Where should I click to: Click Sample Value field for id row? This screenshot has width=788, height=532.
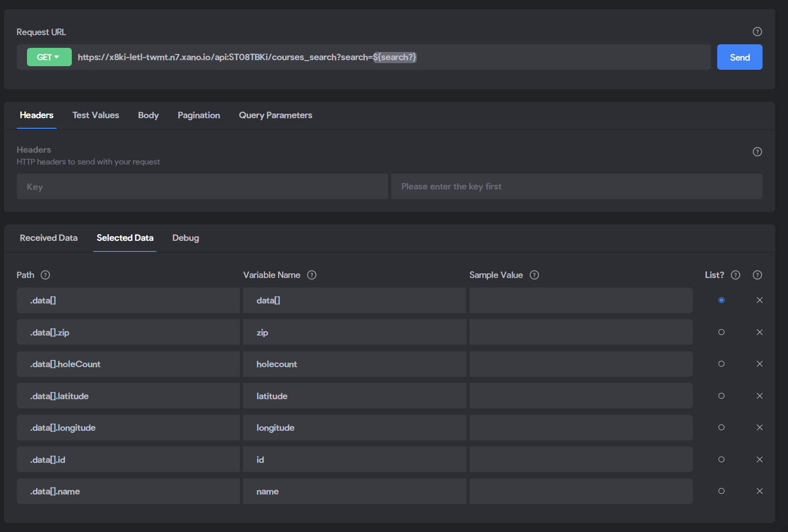[x=581, y=459]
